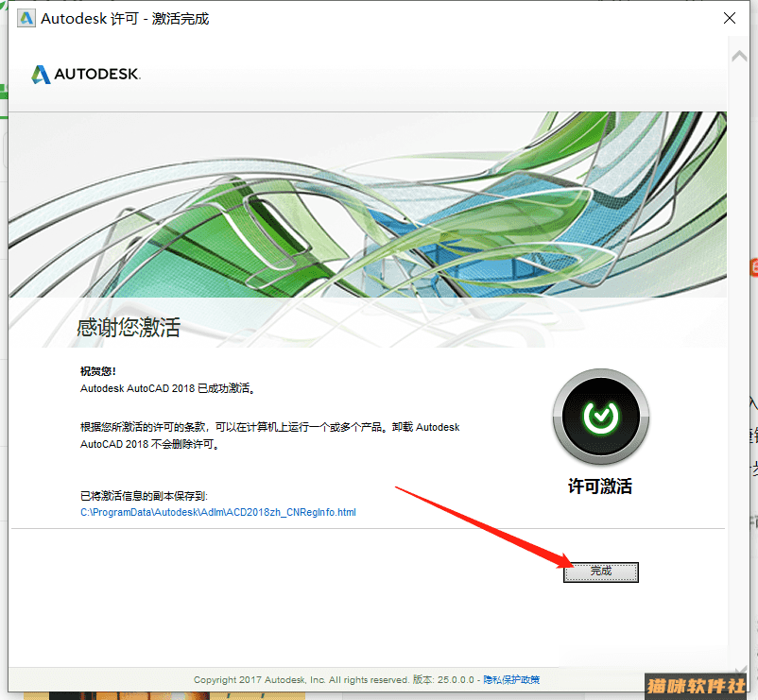Click the 'Autodesk AutoCAD 2018 已成功激活' message

point(167,388)
